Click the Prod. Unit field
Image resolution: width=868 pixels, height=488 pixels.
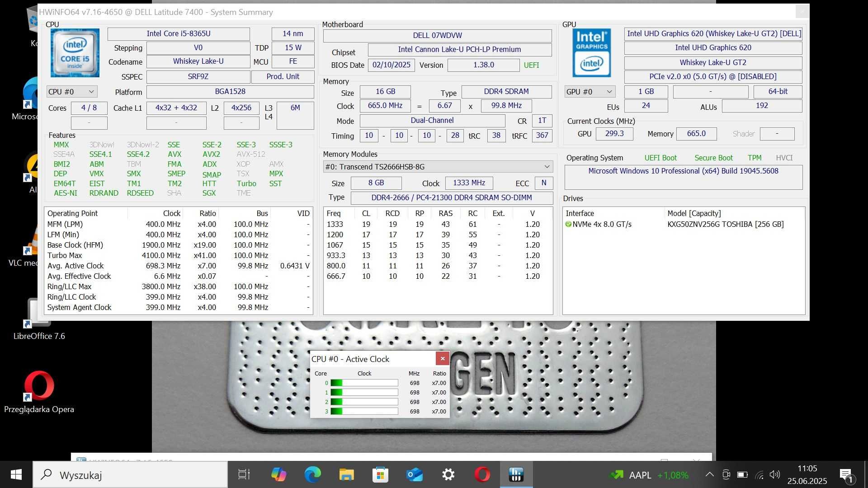point(283,77)
